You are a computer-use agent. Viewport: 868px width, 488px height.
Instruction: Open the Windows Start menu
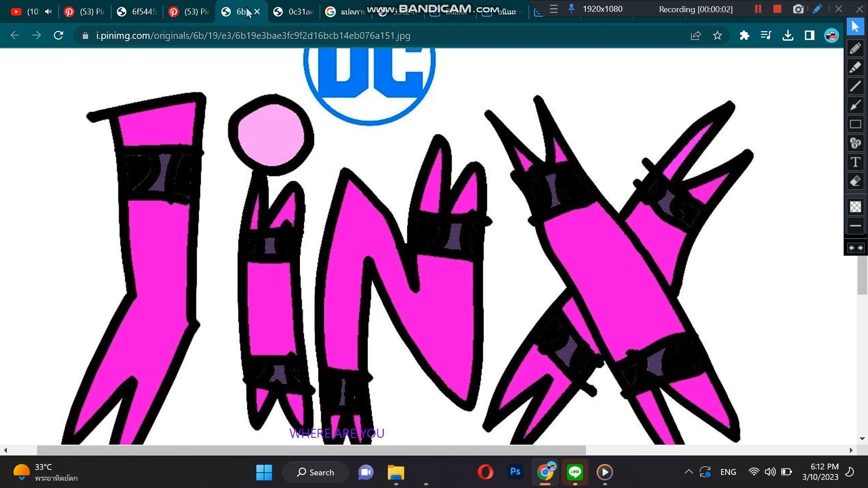point(264,472)
